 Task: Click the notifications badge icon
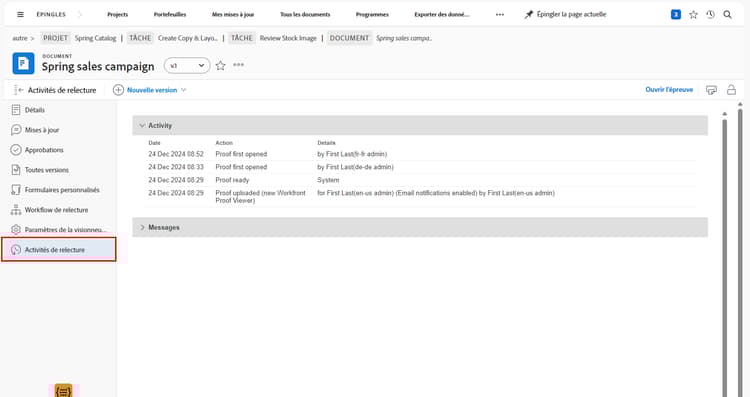click(x=675, y=14)
